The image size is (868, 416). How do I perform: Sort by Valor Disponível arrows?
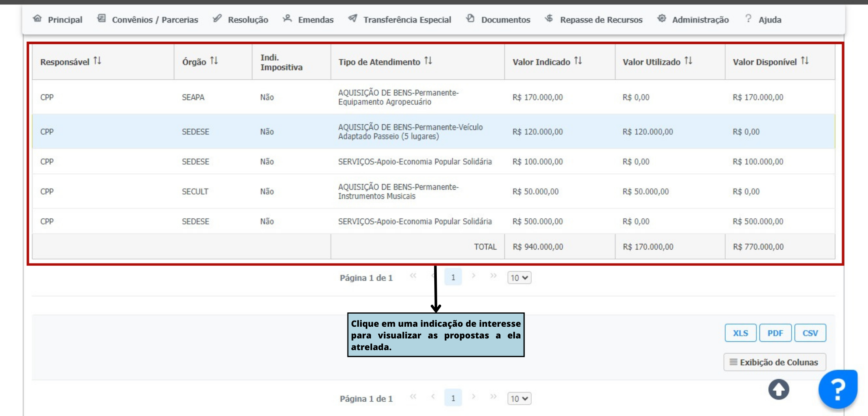[x=805, y=61]
